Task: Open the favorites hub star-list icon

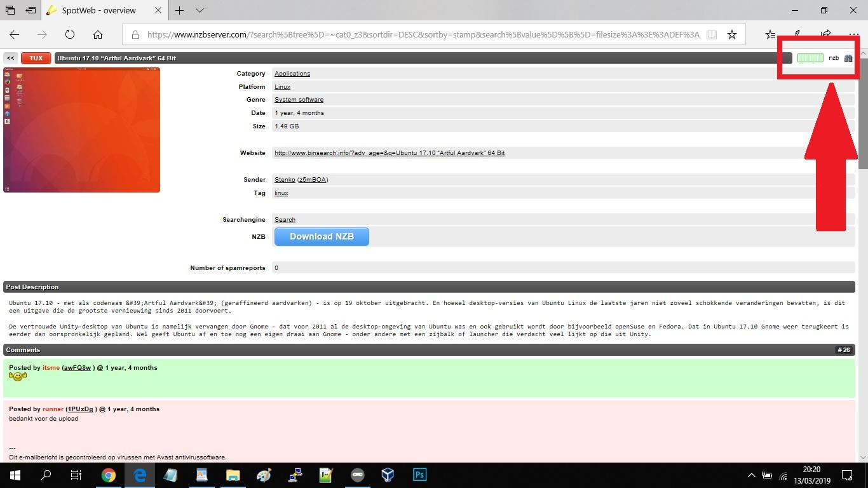Action: pos(770,34)
